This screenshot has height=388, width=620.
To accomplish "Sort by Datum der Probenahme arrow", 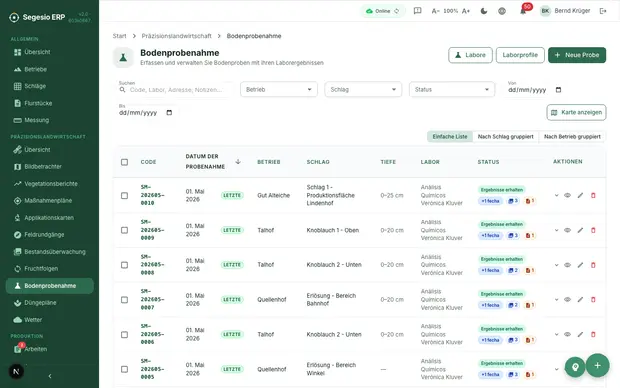I will pyautogui.click(x=238, y=161).
